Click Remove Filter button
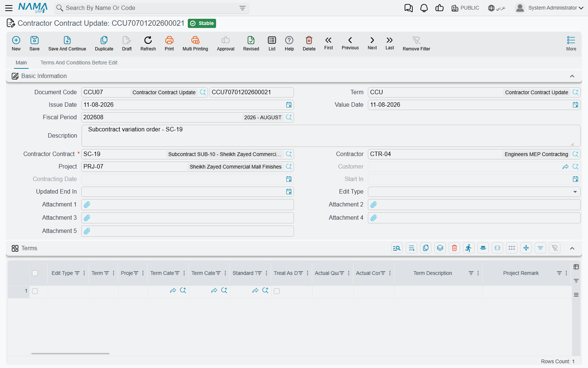 [x=416, y=43]
